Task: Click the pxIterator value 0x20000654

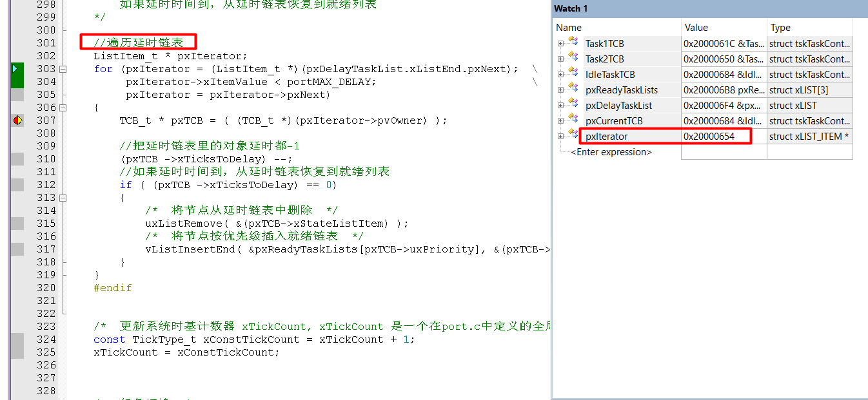Action: [709, 137]
